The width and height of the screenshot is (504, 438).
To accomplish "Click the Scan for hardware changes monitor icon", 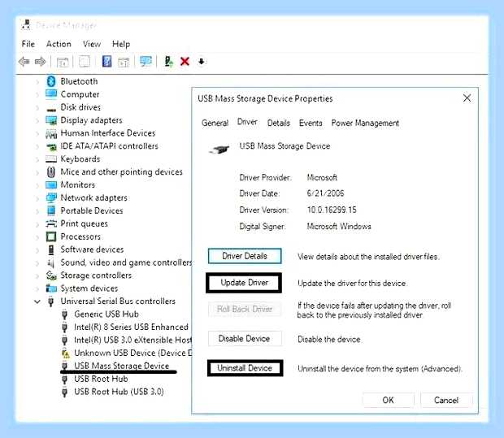I will tap(146, 61).
